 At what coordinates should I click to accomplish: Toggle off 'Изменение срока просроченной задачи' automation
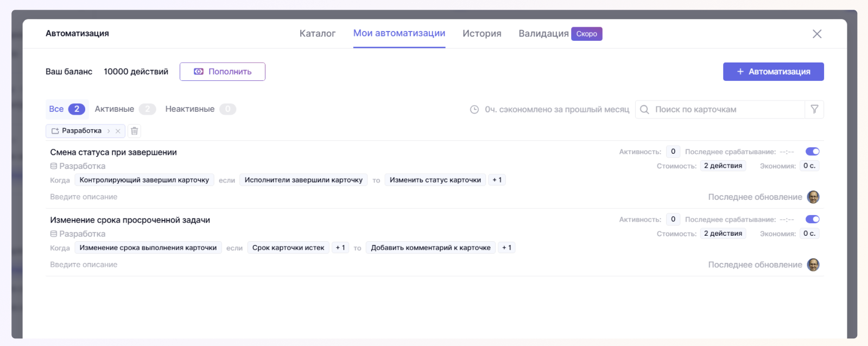click(x=812, y=219)
